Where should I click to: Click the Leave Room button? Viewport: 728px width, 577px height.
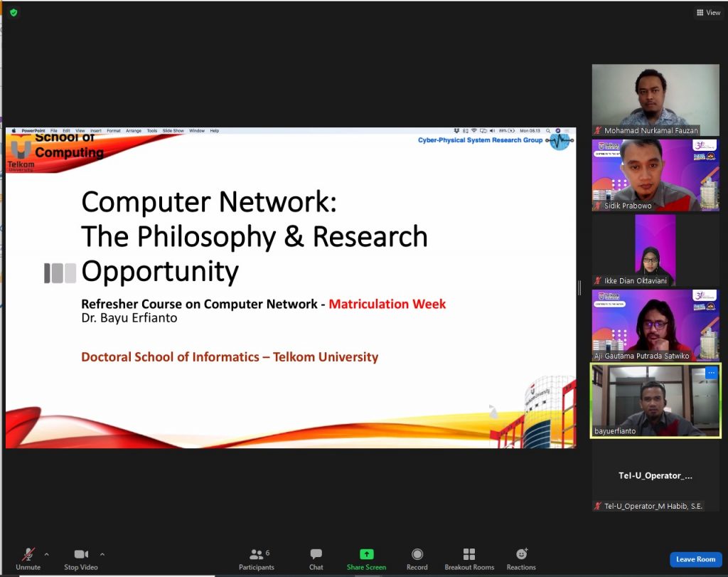(695, 559)
